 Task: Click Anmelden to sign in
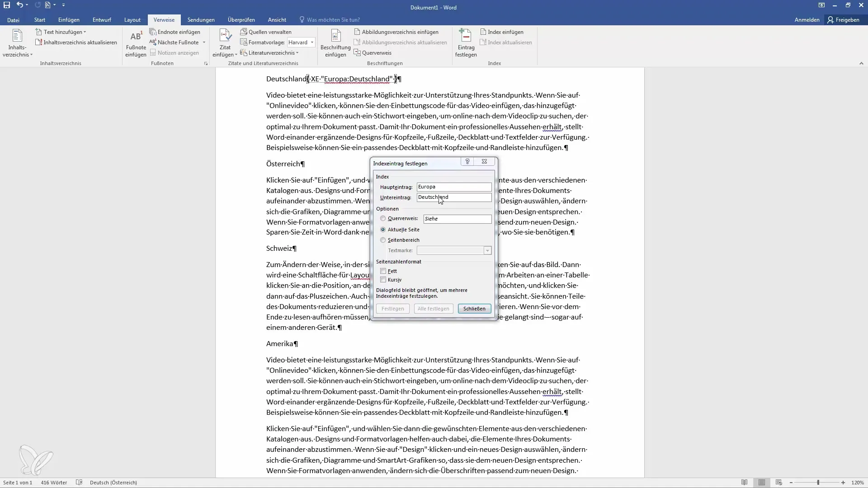807,20
